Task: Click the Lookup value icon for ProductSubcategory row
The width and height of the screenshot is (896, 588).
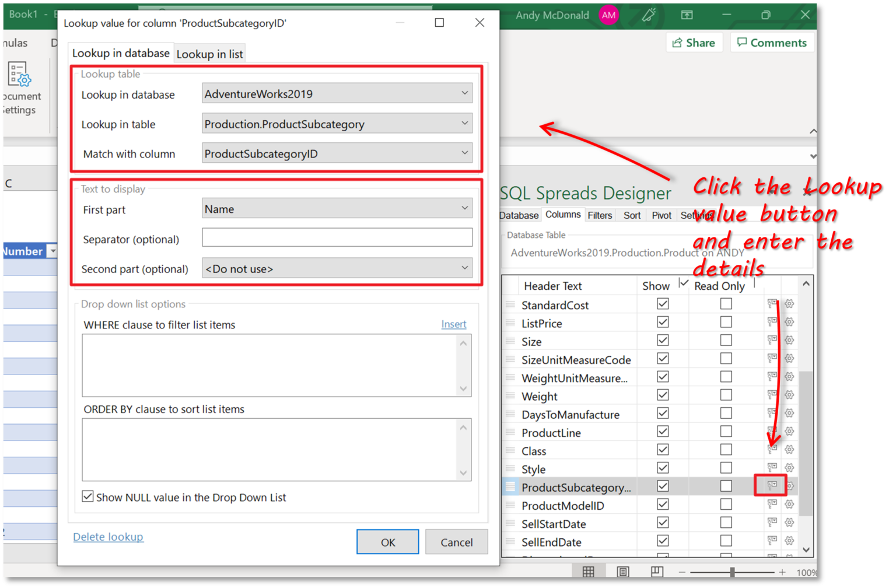Action: (771, 486)
